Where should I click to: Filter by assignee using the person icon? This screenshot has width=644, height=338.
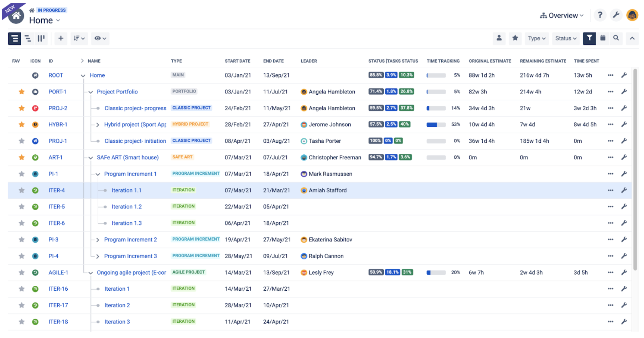(499, 38)
